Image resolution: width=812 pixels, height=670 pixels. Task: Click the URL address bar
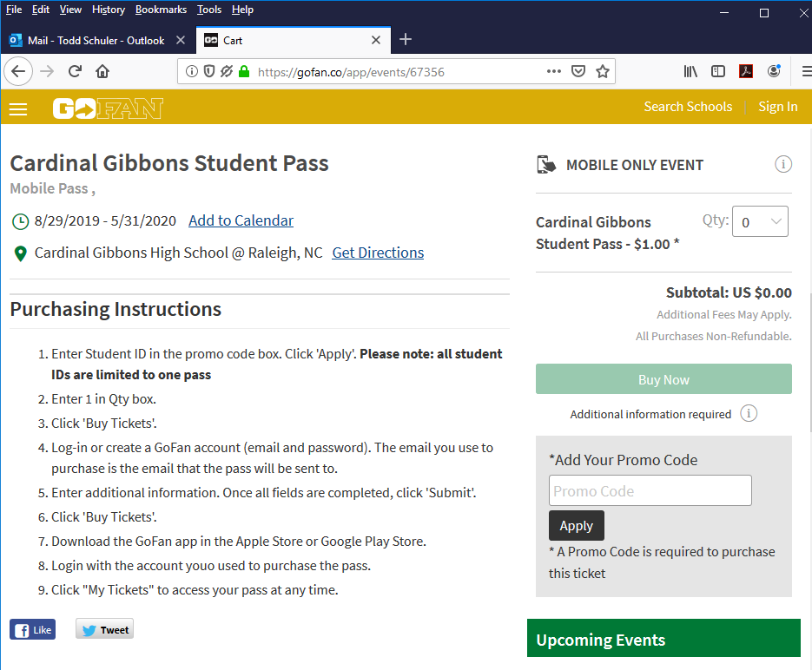pyautogui.click(x=396, y=71)
